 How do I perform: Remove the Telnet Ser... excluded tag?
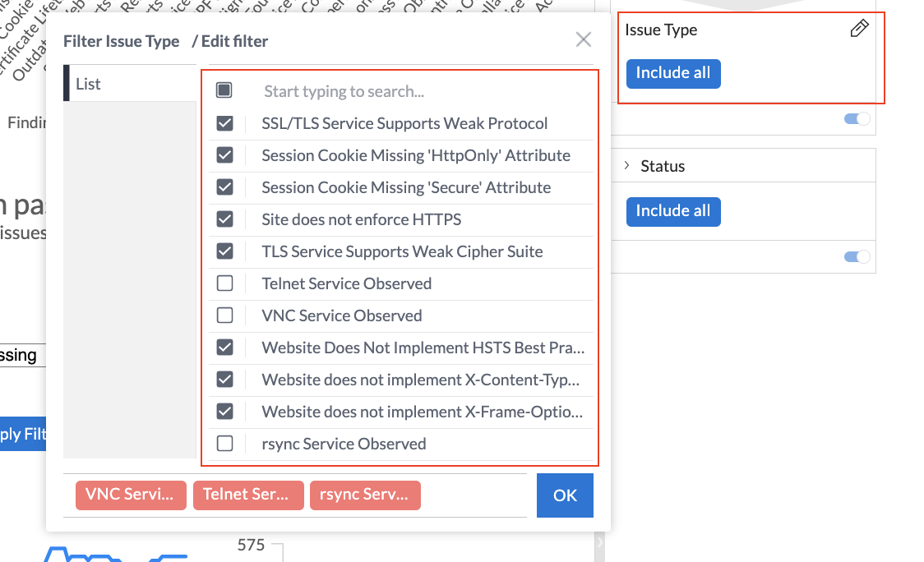tap(248, 495)
